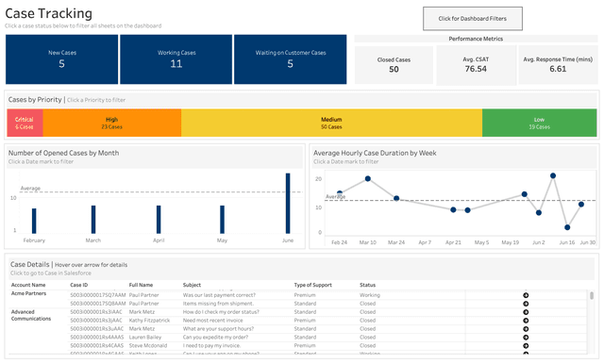Open the Click for Dashboard Filters button
Screen dimensions: 604x364
pyautogui.click(x=473, y=19)
